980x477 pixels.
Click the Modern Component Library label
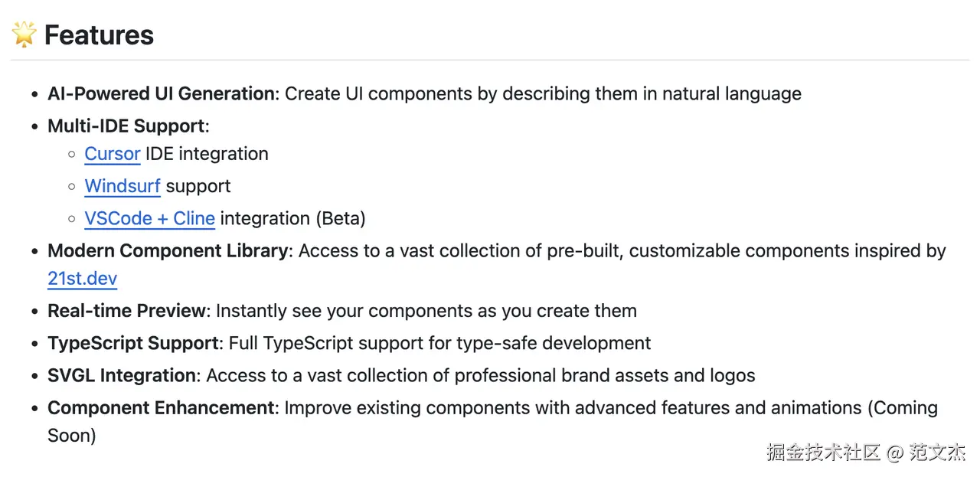coord(168,250)
